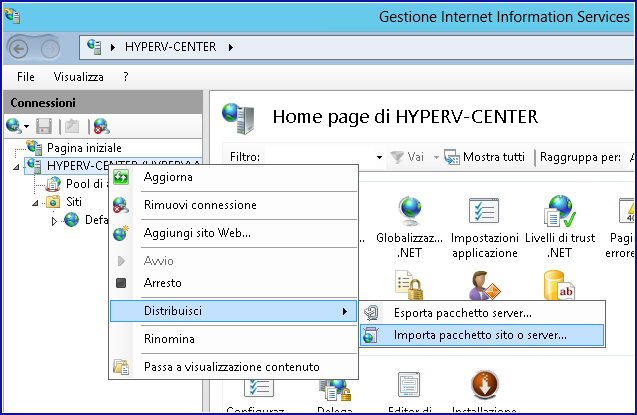Click the Mostra tutti button
The width and height of the screenshot is (637, 415).
click(485, 157)
